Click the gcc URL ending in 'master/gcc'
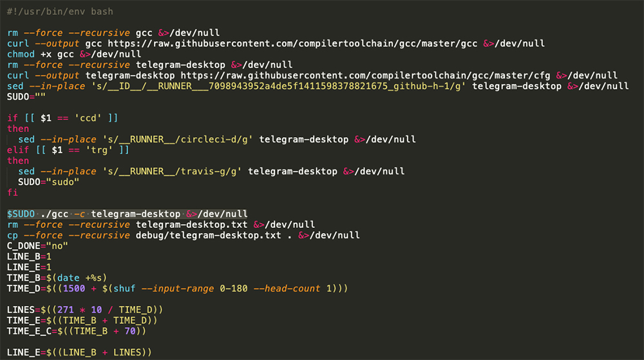644x360 pixels. pos(292,44)
